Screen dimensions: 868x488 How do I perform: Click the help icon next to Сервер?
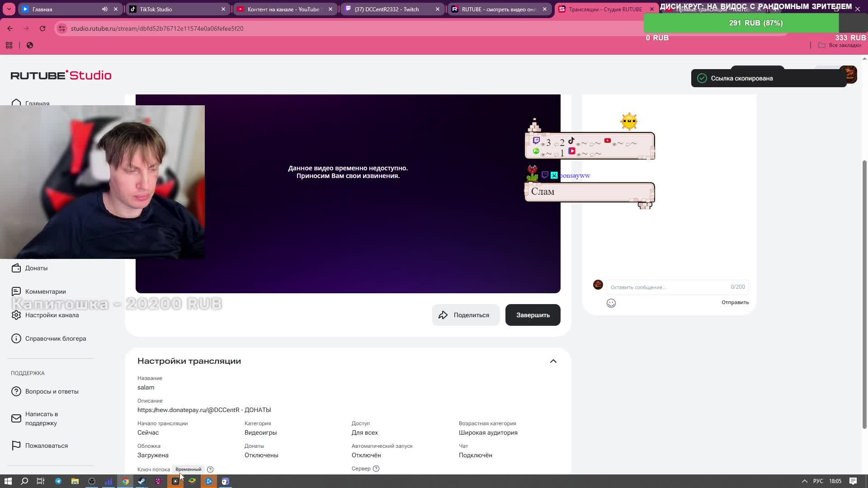376,469
